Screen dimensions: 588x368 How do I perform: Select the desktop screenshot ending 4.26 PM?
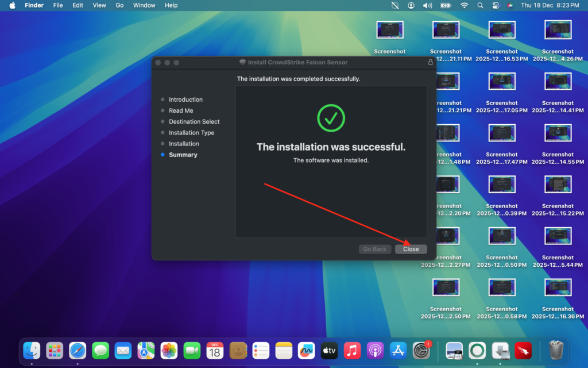(x=558, y=30)
